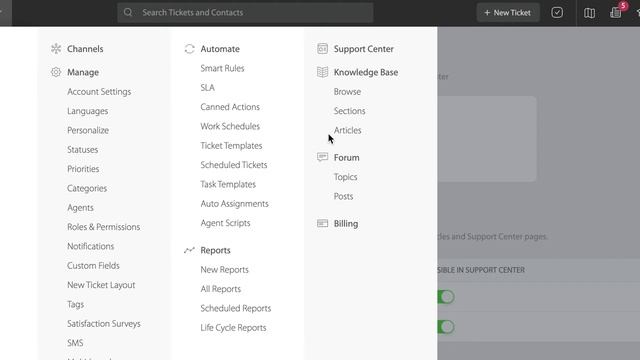Open Categories settings

pos(87,189)
